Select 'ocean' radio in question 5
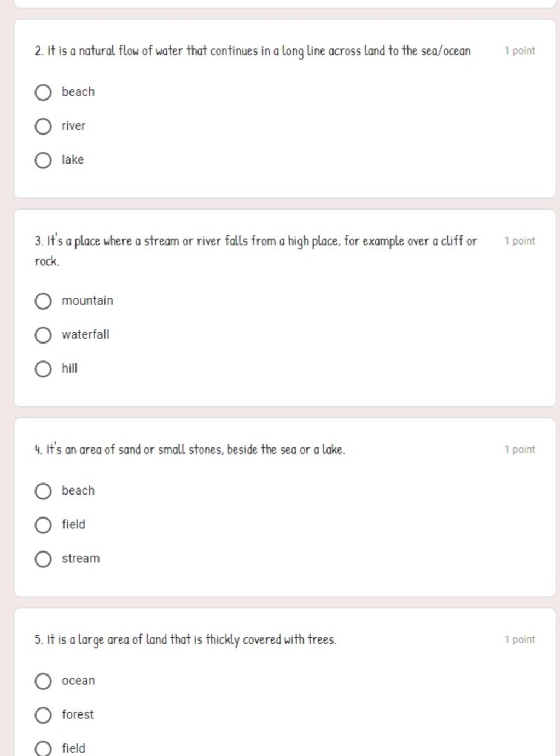The image size is (560, 756). tap(43, 681)
